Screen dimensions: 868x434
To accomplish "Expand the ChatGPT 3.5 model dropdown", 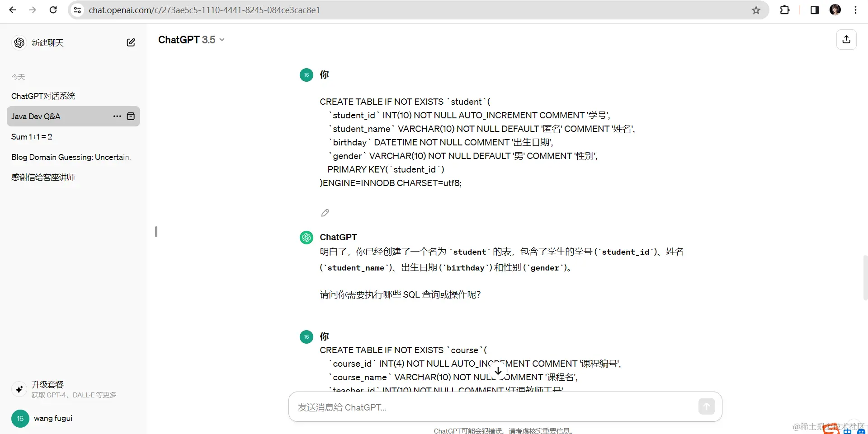I will click(191, 40).
